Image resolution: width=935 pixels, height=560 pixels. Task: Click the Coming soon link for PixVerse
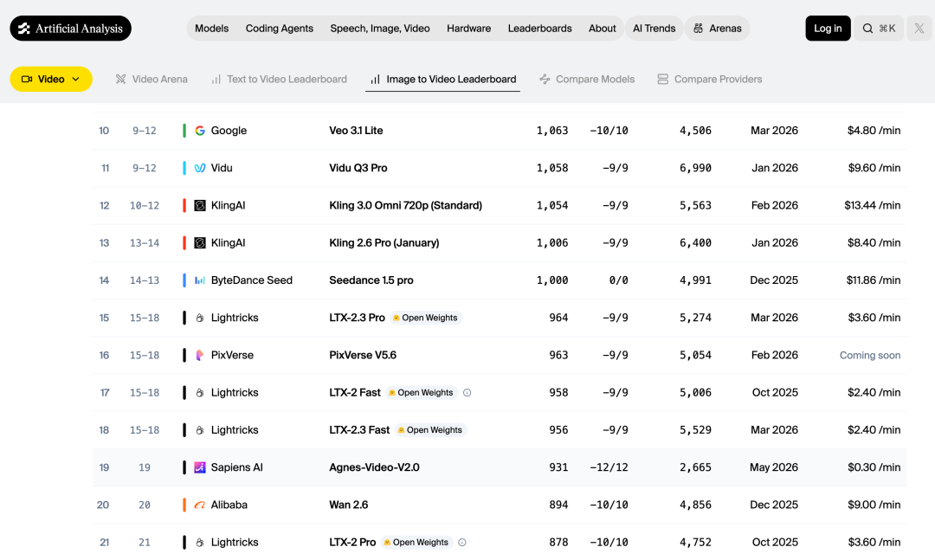870,356
